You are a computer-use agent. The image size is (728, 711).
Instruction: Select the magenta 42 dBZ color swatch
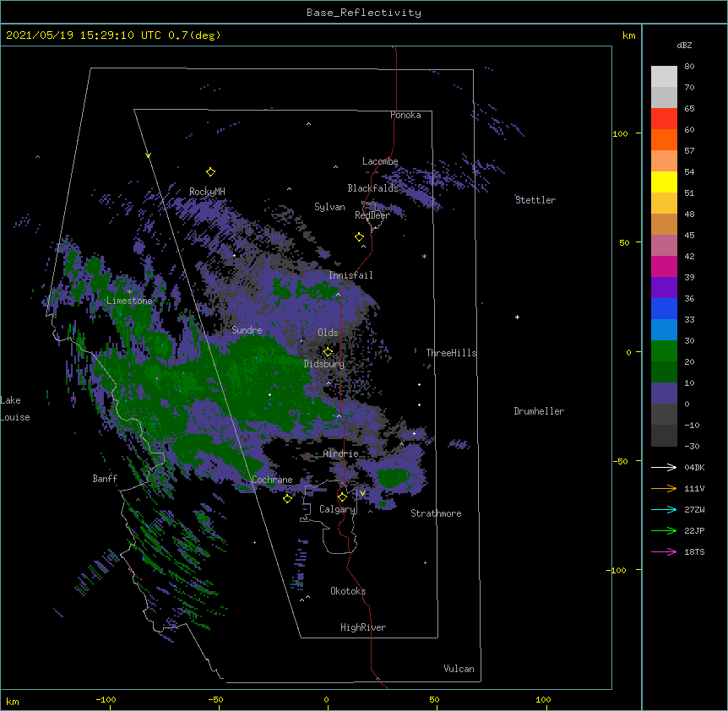[x=664, y=266]
